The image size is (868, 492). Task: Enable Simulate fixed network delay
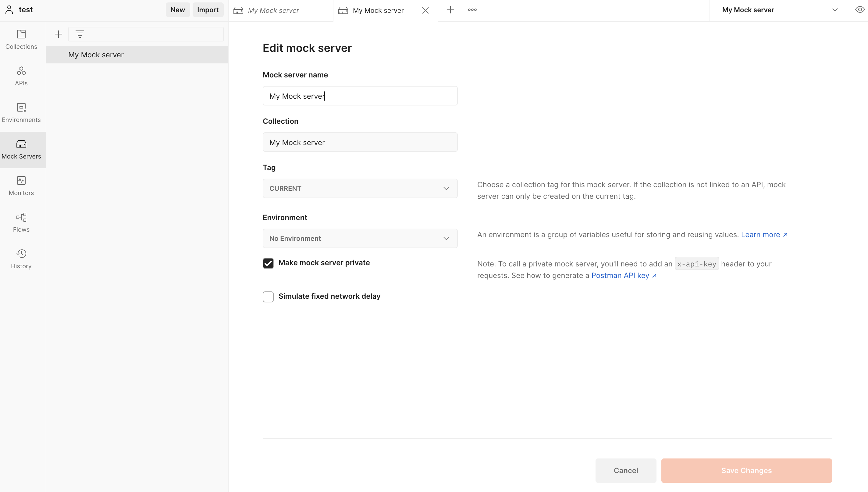(x=268, y=297)
